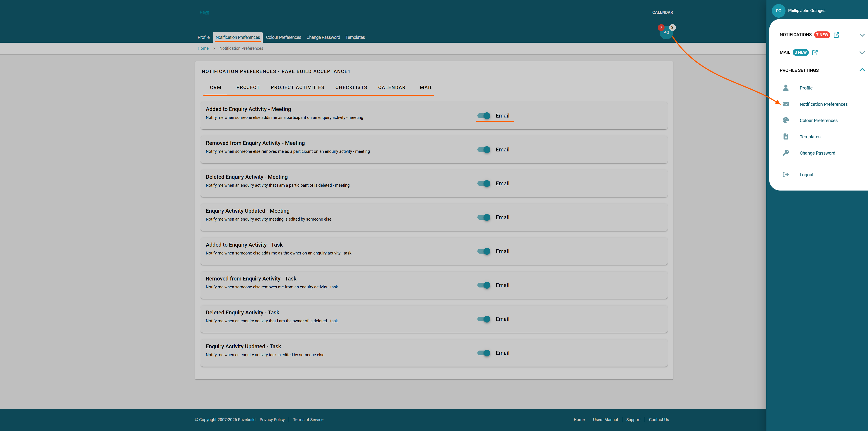Open mail external link icon

pyautogui.click(x=814, y=53)
